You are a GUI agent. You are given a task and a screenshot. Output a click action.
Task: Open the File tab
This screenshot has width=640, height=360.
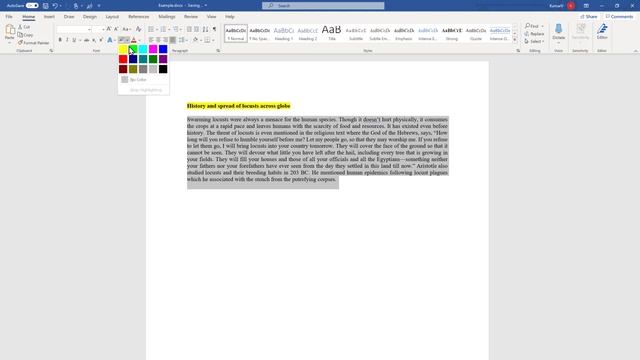tap(9, 17)
